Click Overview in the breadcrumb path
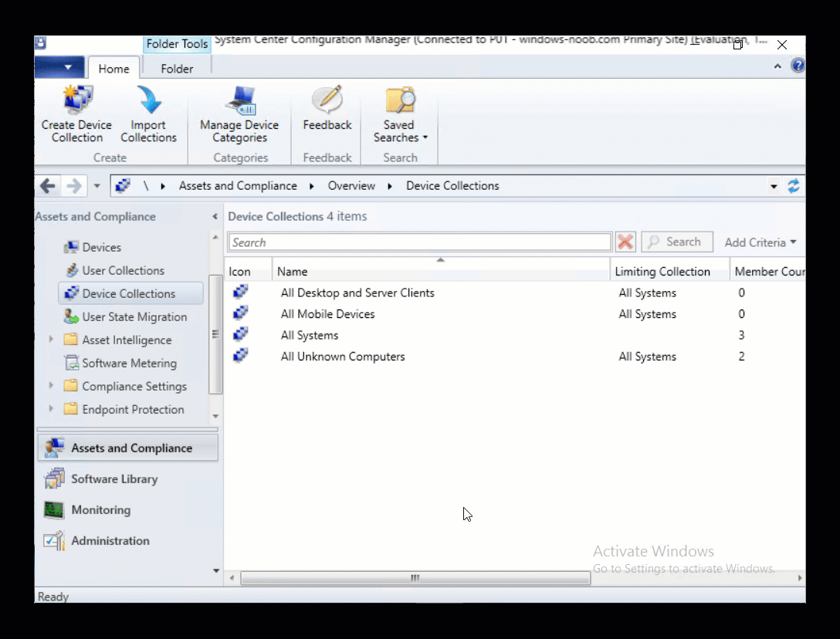The width and height of the screenshot is (840, 639). click(x=351, y=186)
